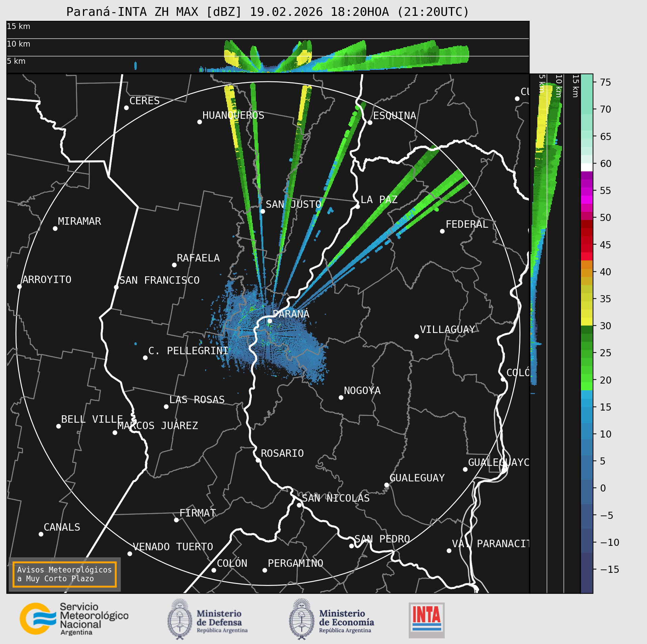Click the VENADO TUERTO city label
647x644 pixels.
pyautogui.click(x=173, y=547)
